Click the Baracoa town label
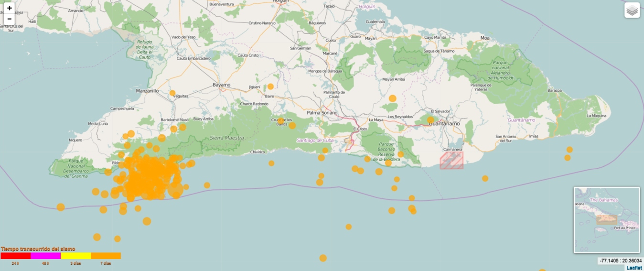 tap(554, 90)
